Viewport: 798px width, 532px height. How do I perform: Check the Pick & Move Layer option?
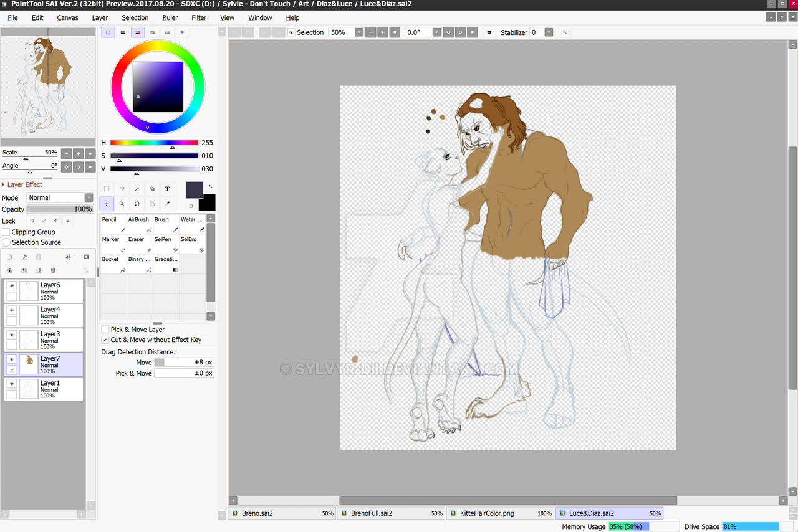(x=105, y=330)
